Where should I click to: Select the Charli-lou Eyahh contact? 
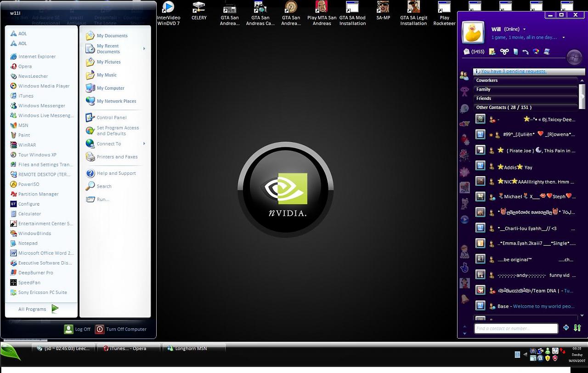525,228
